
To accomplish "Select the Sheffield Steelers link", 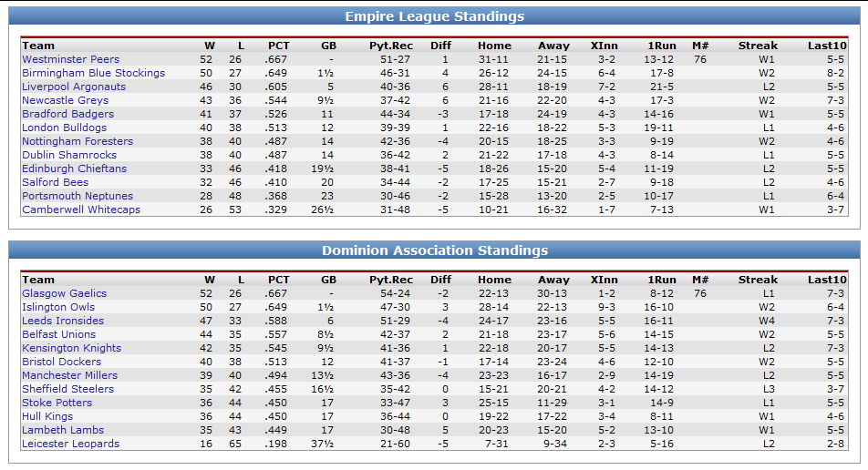I will click(x=67, y=389).
